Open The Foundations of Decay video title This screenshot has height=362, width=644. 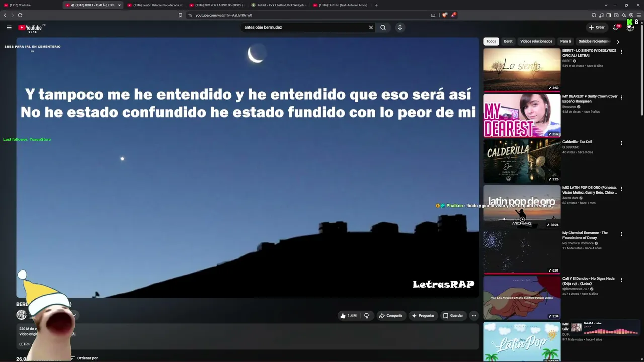pyautogui.click(x=585, y=235)
